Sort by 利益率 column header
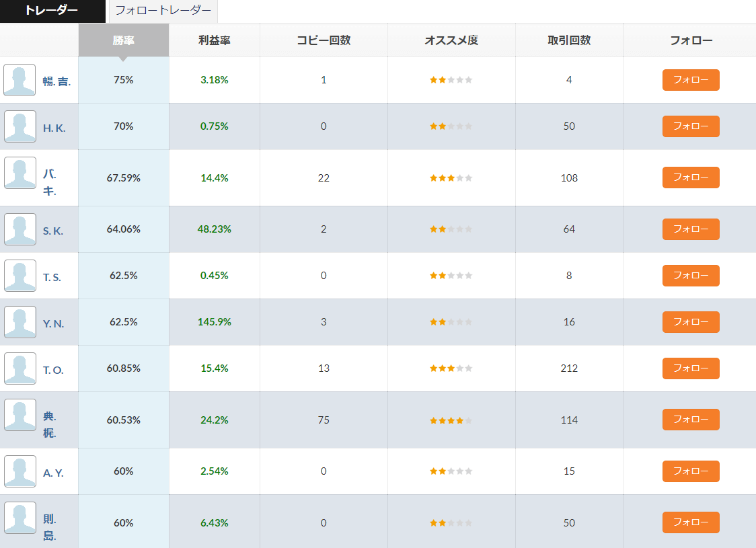 [x=215, y=40]
